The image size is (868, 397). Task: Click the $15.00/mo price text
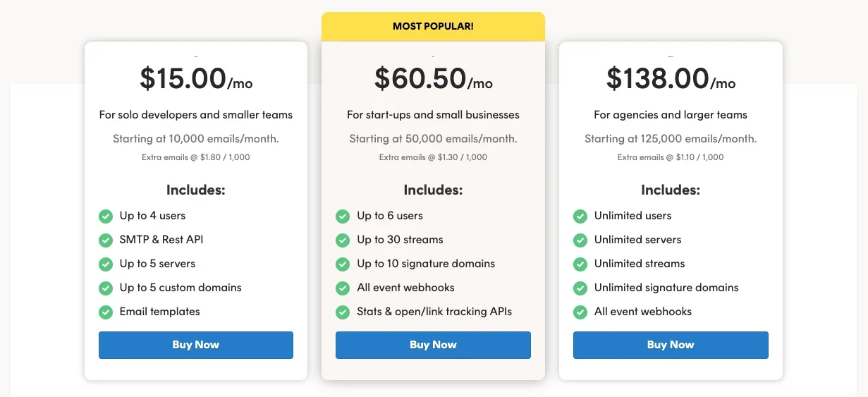(195, 78)
